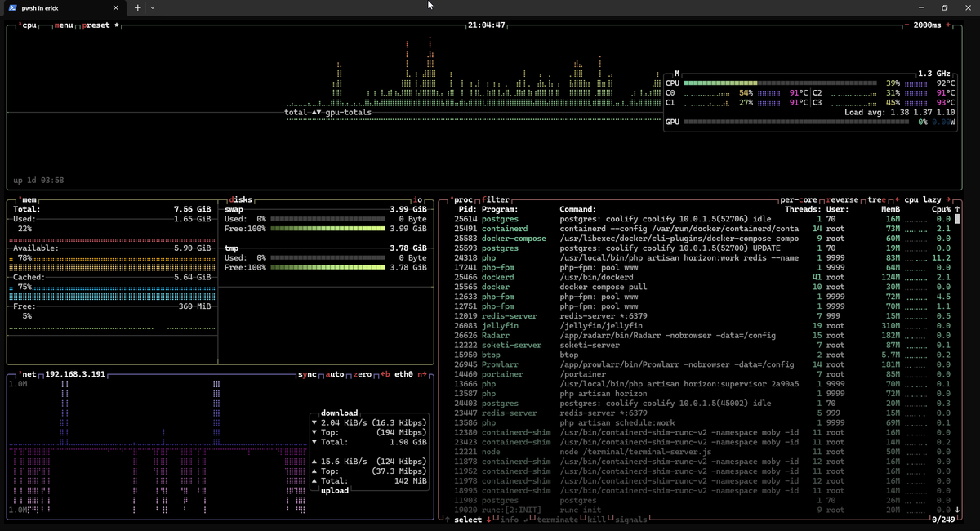The image size is (980, 531).
Task: Click signals in proc footer
Action: 632,520
